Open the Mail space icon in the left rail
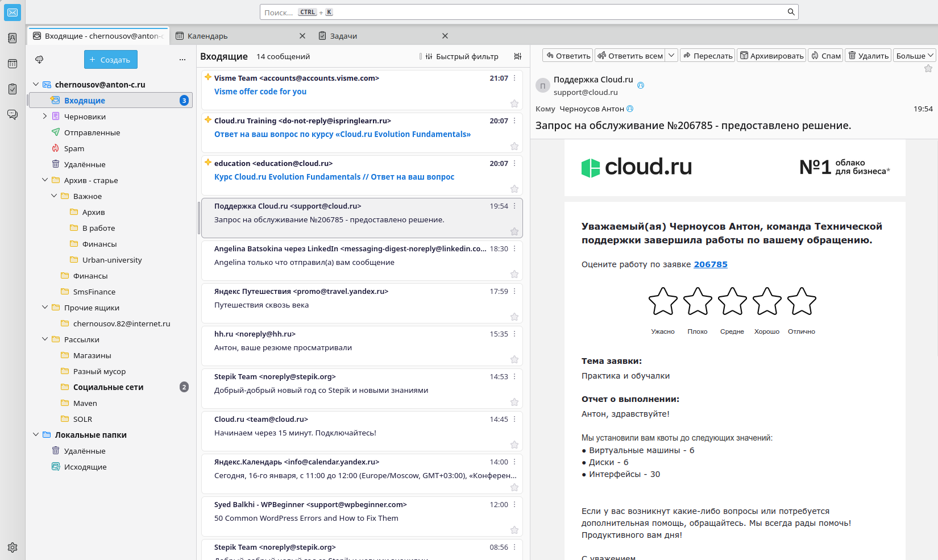Viewport: 938px width, 560px height. pyautogui.click(x=13, y=13)
